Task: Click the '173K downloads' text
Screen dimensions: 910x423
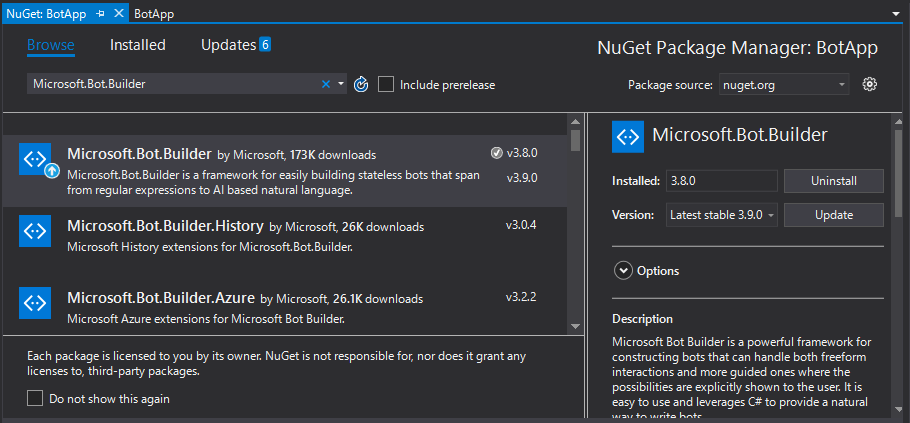Action: pyautogui.click(x=333, y=155)
